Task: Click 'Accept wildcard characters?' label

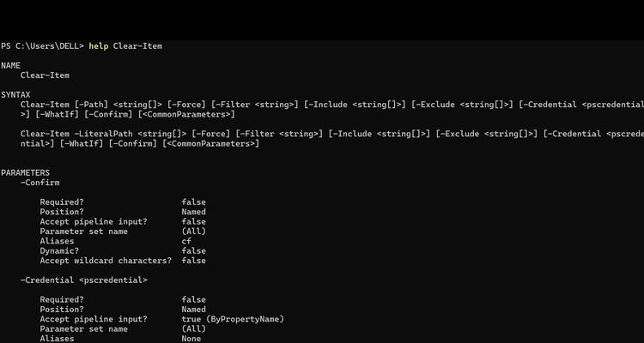Action: [x=106, y=261]
